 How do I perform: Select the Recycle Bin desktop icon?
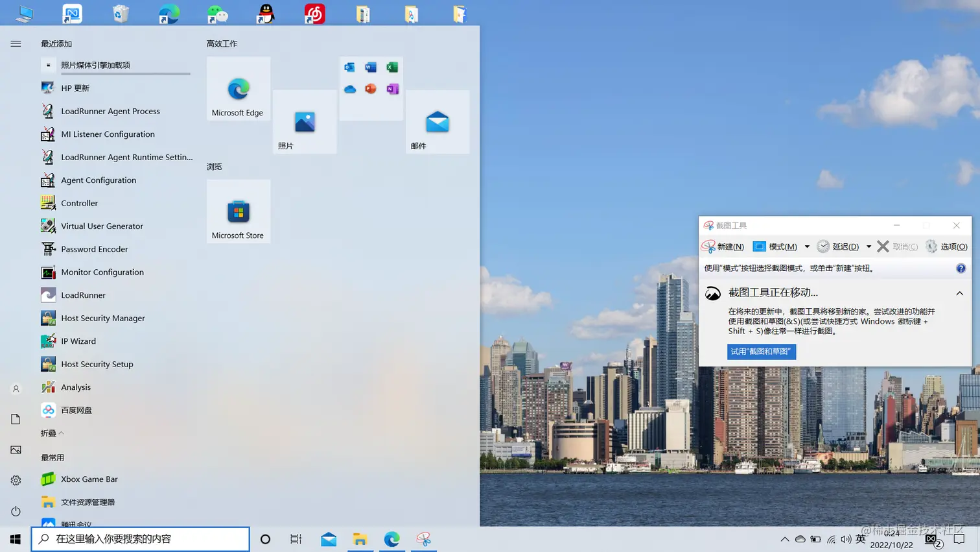[121, 14]
